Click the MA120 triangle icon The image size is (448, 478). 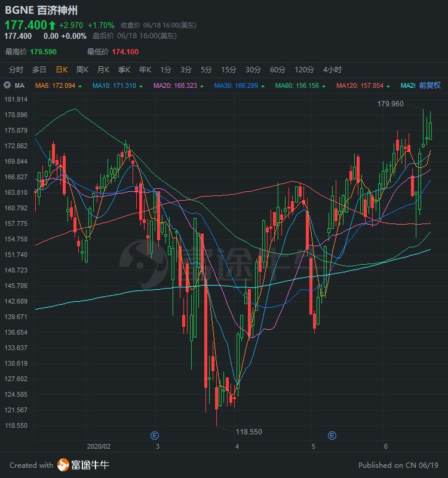(388, 86)
